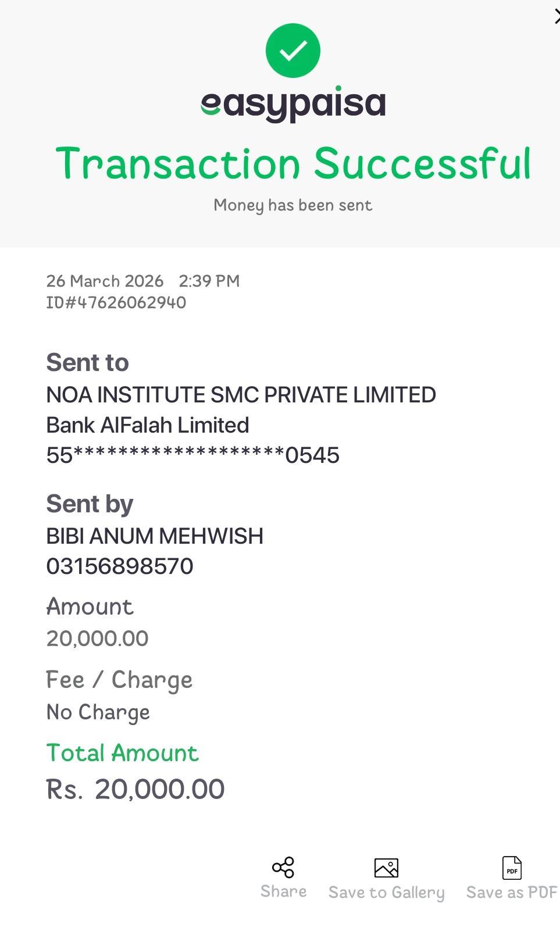Screen dimensions: 560x931
Task: Close the receipt with the X button
Action: tap(557, 17)
